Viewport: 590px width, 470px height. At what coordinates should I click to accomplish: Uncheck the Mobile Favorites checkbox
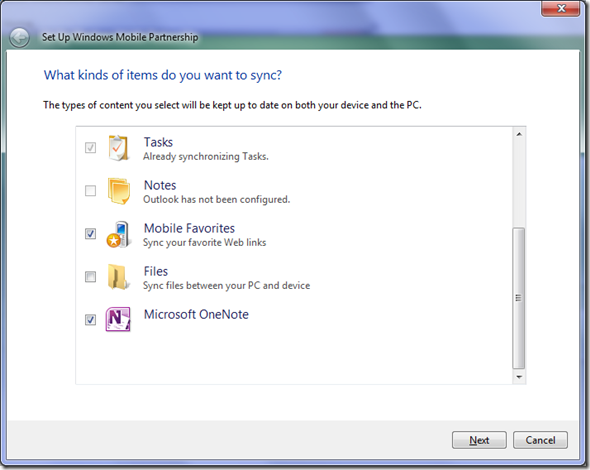[x=90, y=234]
